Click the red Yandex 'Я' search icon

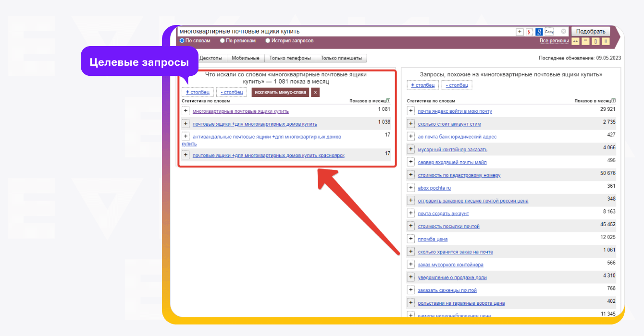pos(529,32)
